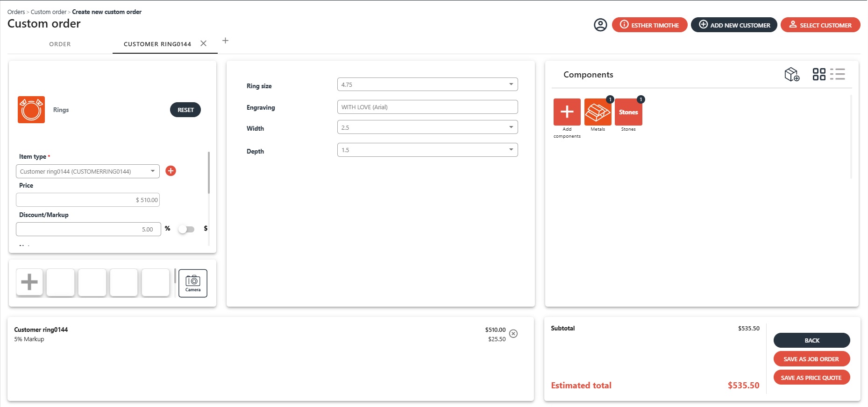Image resolution: width=868 pixels, height=407 pixels.
Task: Switch components to list view
Action: pos(838,74)
